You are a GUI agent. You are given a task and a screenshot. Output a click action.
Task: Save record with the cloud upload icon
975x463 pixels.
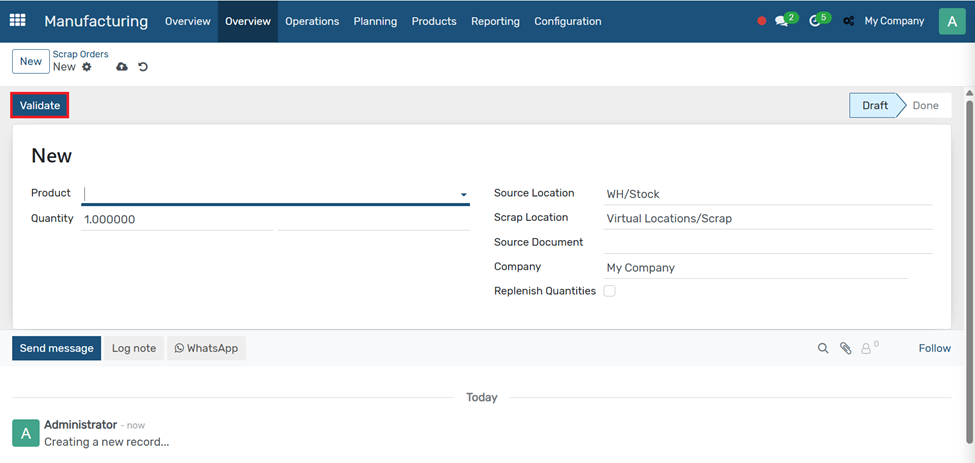[122, 67]
